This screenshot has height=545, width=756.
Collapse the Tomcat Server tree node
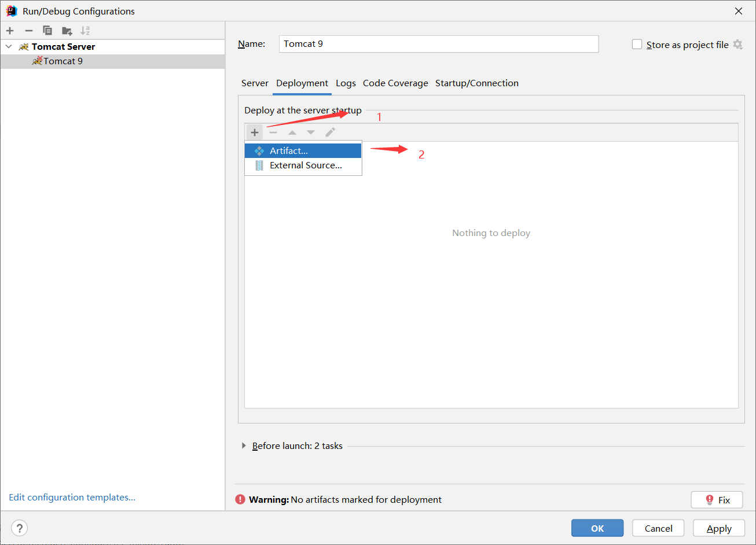(x=8, y=46)
